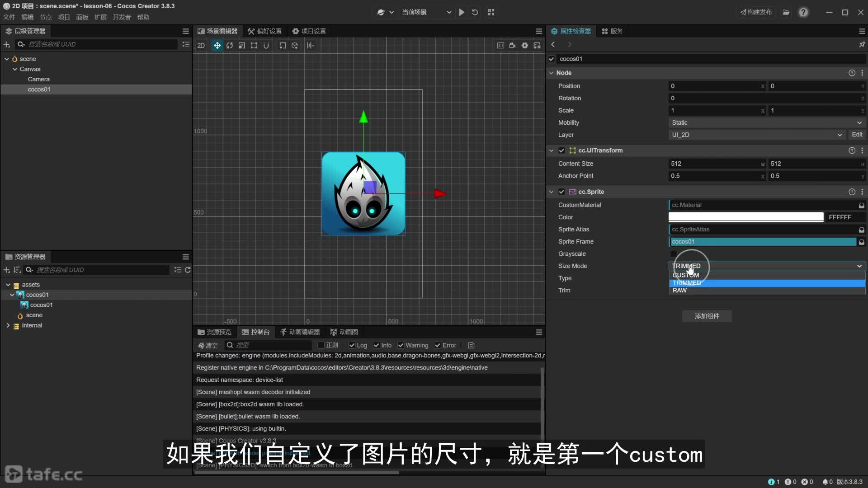Toggle the cocos01 node active checkbox

[x=552, y=59]
